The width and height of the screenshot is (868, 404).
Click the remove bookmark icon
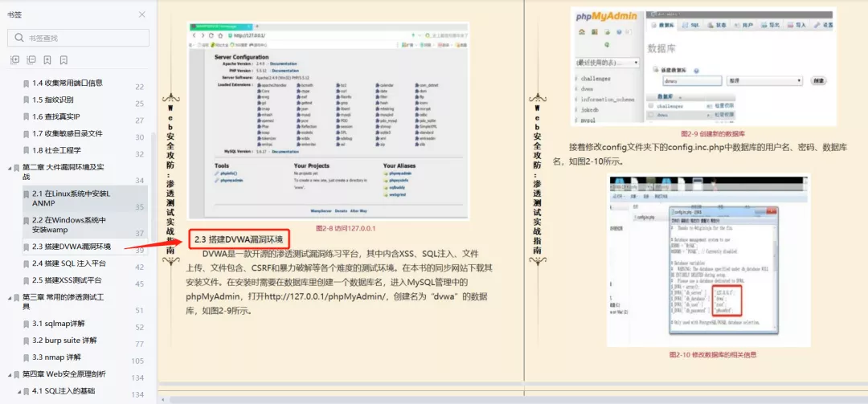[x=63, y=59]
